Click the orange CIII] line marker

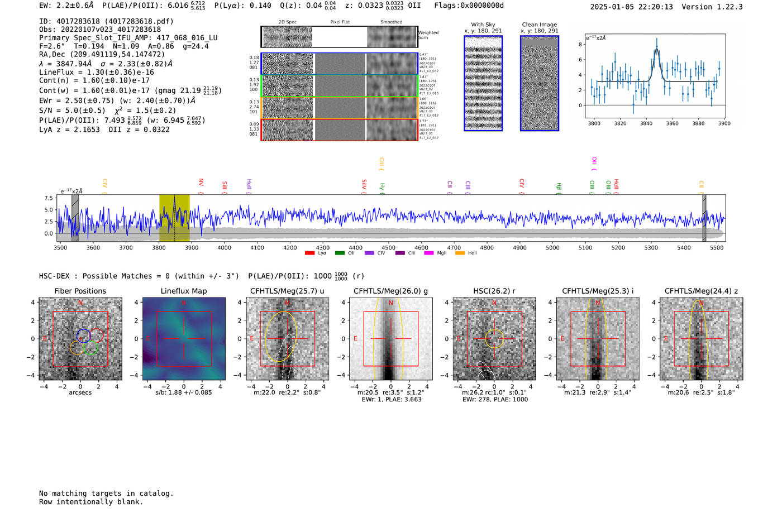coord(382,164)
